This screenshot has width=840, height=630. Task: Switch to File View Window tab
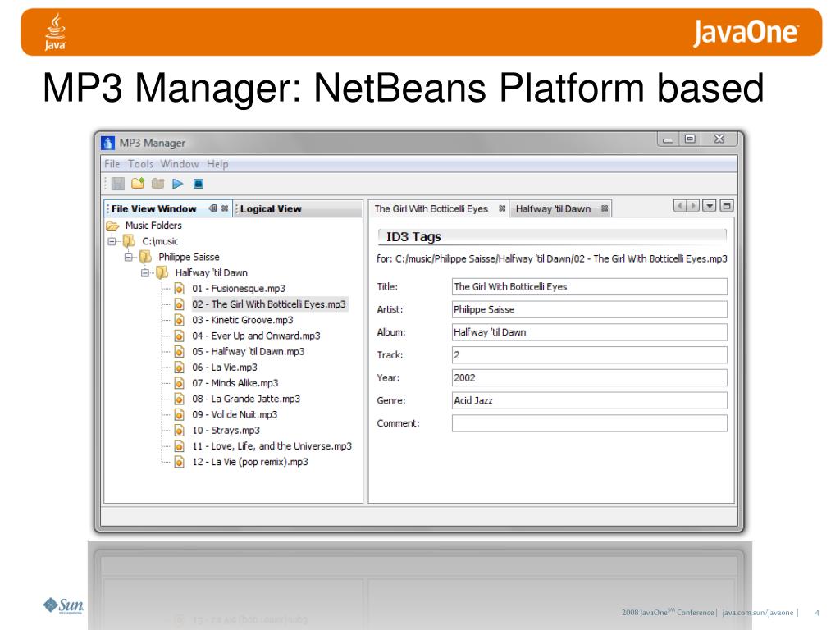point(153,209)
